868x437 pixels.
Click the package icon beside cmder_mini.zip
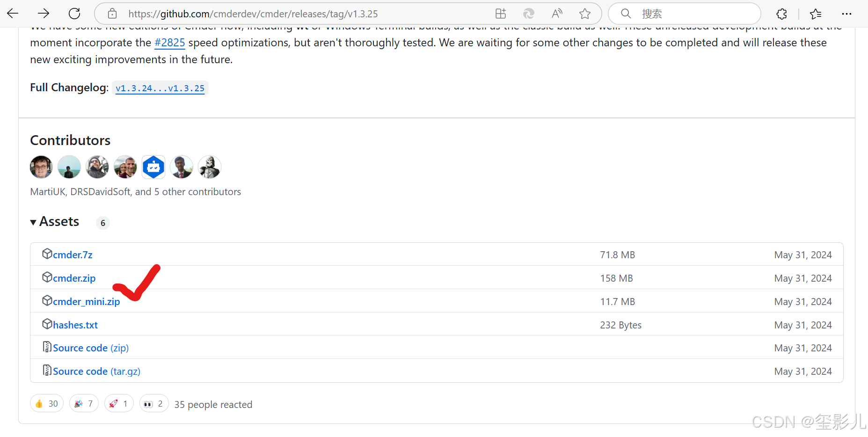[x=47, y=300]
